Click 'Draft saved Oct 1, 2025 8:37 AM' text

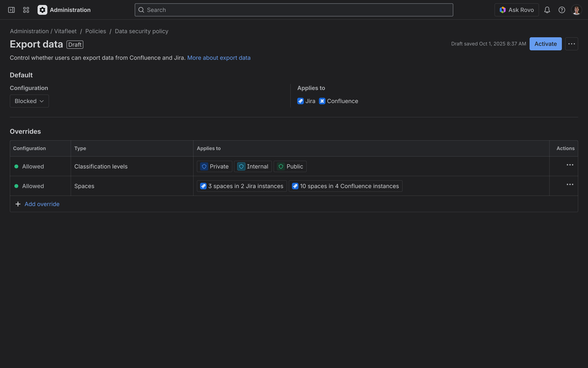[x=488, y=44]
